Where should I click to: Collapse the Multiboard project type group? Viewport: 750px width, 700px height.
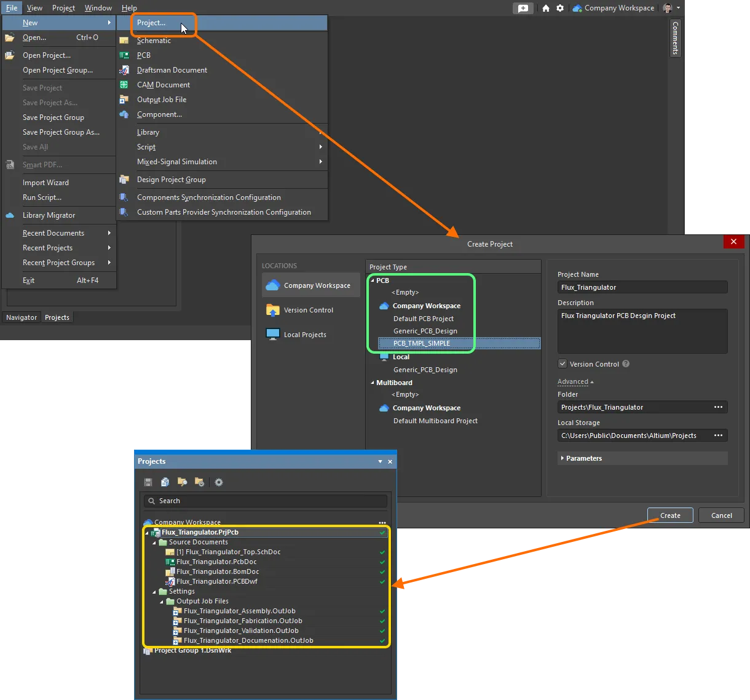click(373, 383)
